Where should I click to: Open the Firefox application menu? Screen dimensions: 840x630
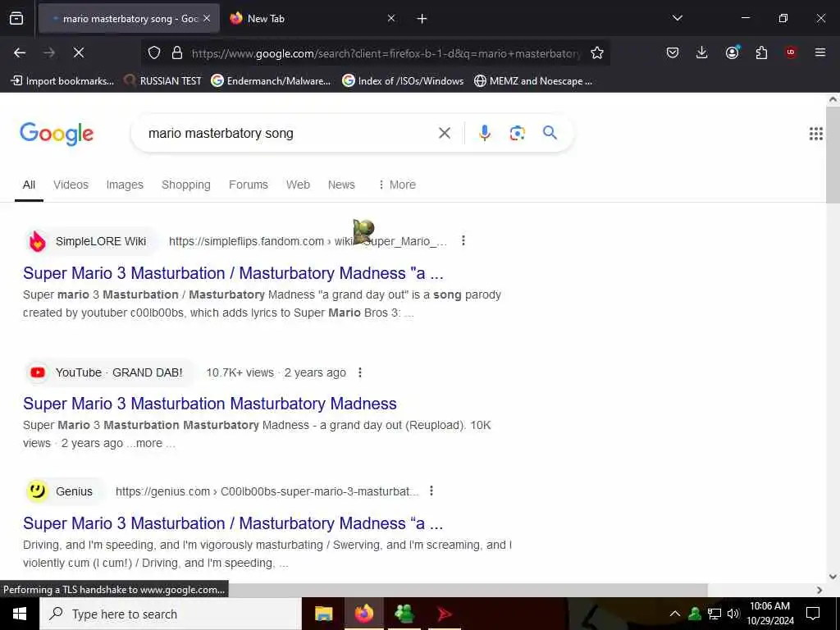pyautogui.click(x=820, y=52)
